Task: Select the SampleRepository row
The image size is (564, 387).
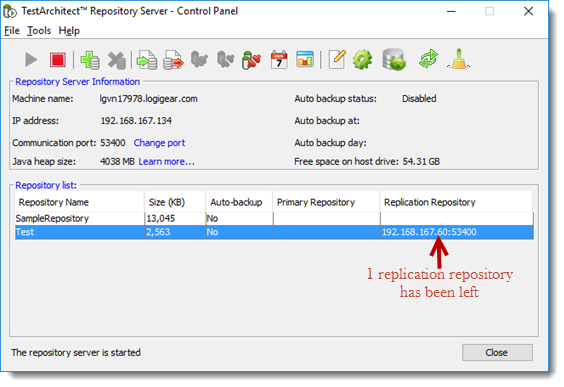Action: coord(274,219)
